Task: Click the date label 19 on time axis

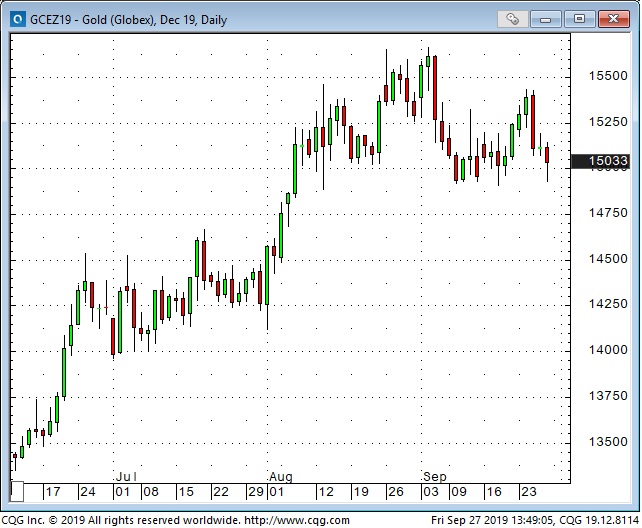Action: coord(361,492)
